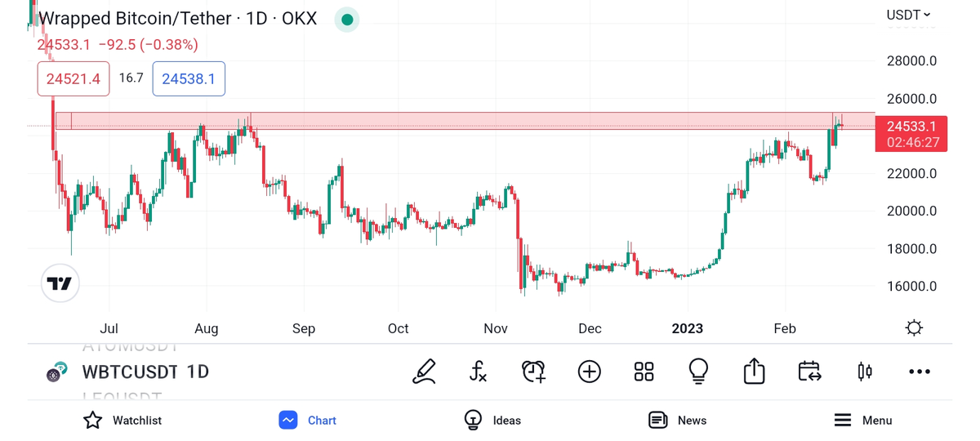Switch to the Ideas tab
Screen dimensions: 980x441
pyautogui.click(x=492, y=421)
